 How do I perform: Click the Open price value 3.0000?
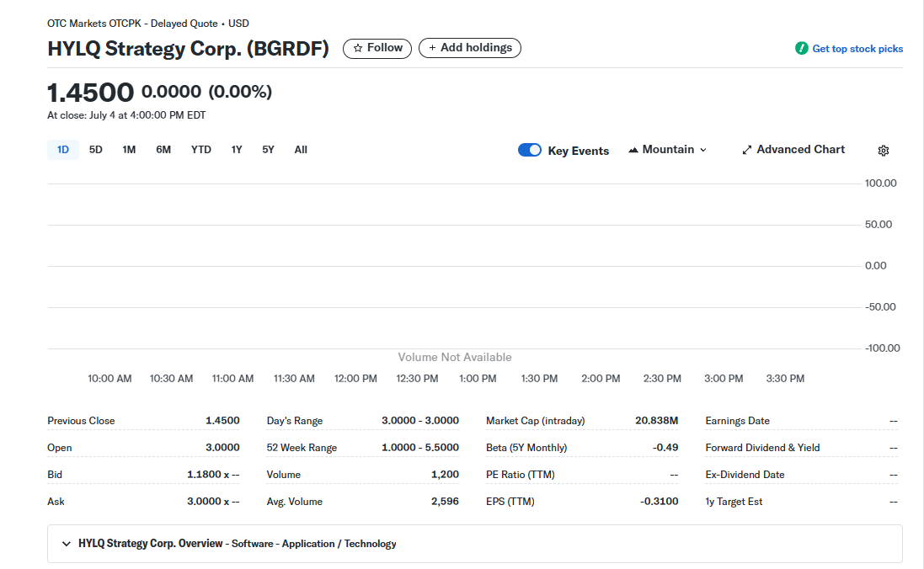pyautogui.click(x=222, y=448)
